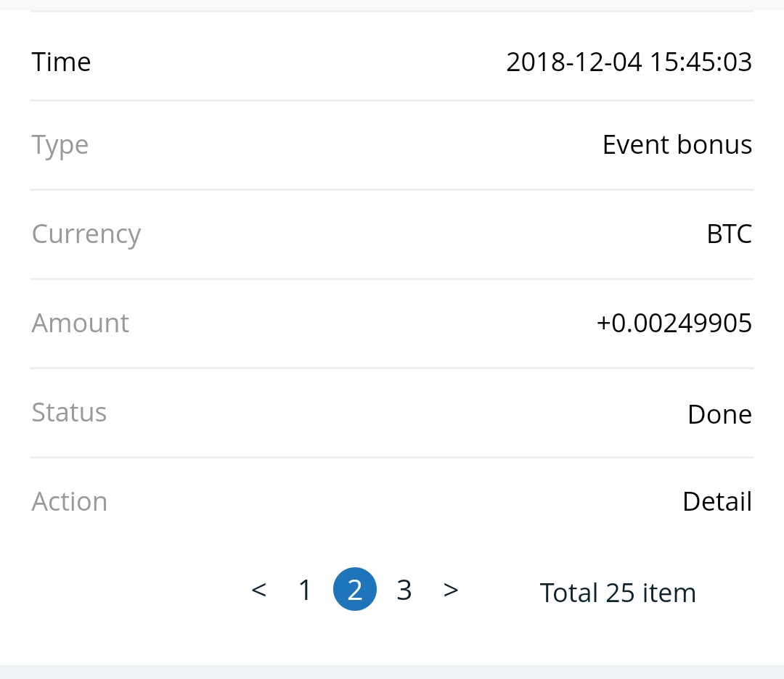
Task: Click the timestamp 2018-12-04 15:45:03
Action: coord(629,62)
